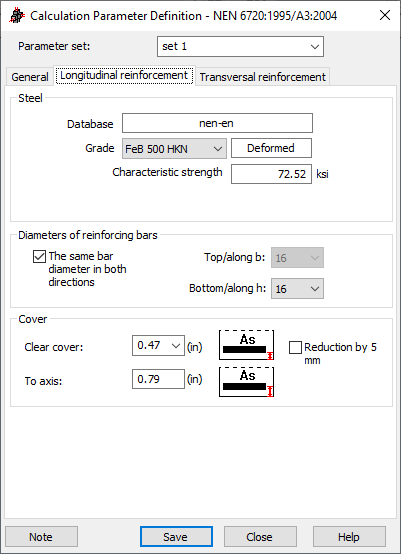Click the To axis input field

click(x=158, y=379)
